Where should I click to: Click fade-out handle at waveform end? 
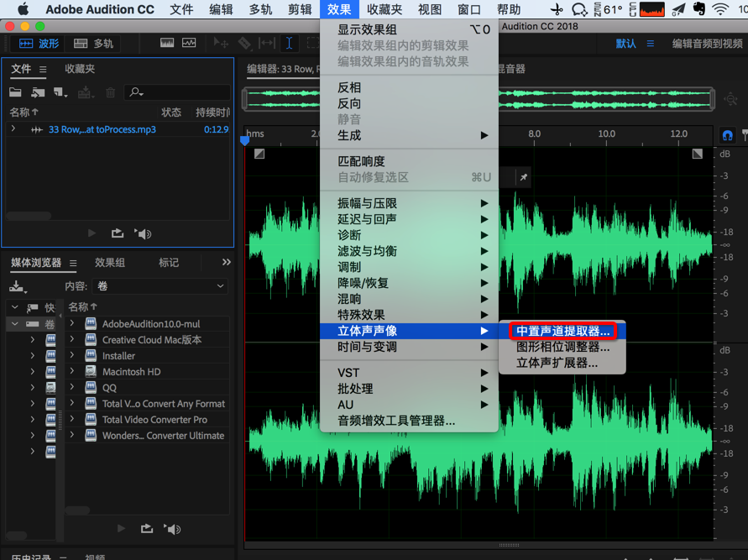coord(698,154)
